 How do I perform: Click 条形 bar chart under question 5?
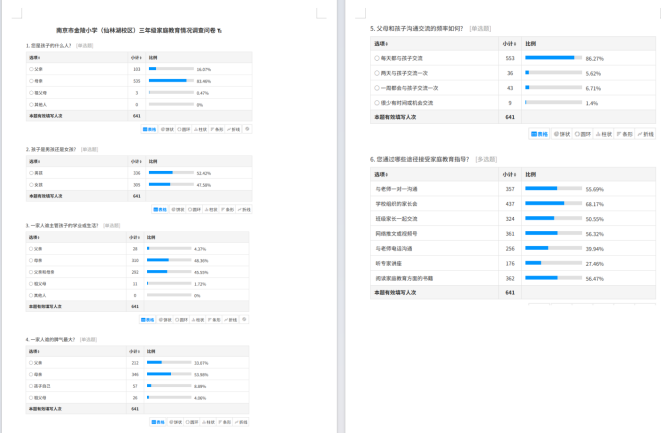pyautogui.click(x=625, y=134)
